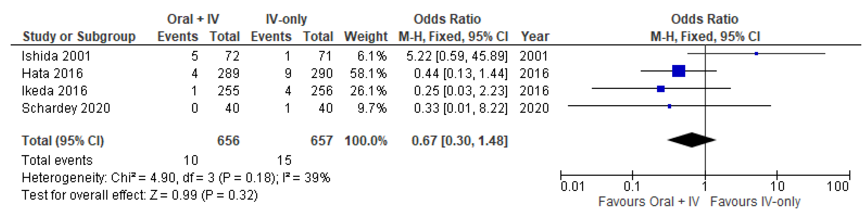Select the Schardey 2020 study label
868x218 pixels.
(66, 108)
